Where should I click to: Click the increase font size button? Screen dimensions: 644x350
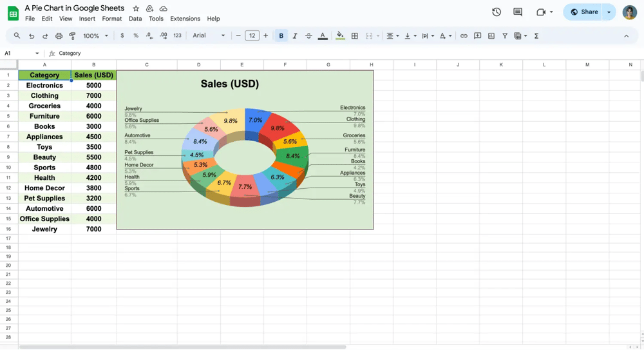[x=266, y=36]
